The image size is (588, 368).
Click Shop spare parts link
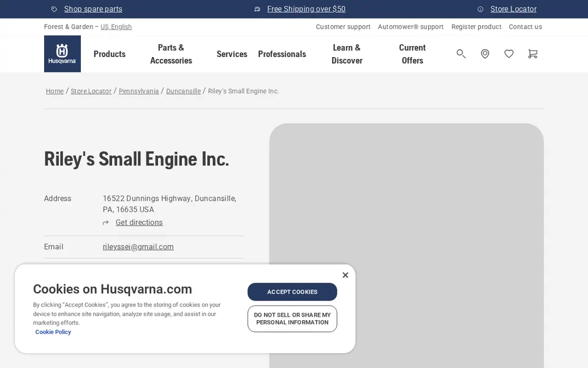coord(93,9)
